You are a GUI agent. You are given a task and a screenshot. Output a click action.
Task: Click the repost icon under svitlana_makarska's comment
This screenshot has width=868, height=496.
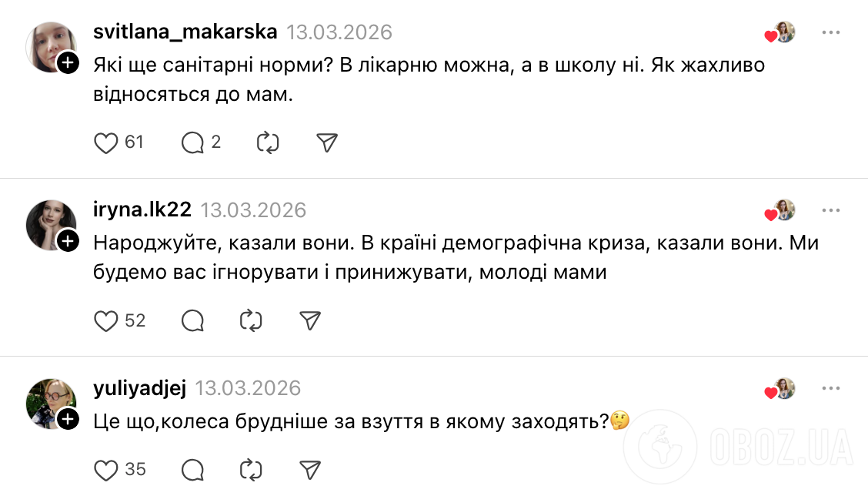click(x=267, y=142)
